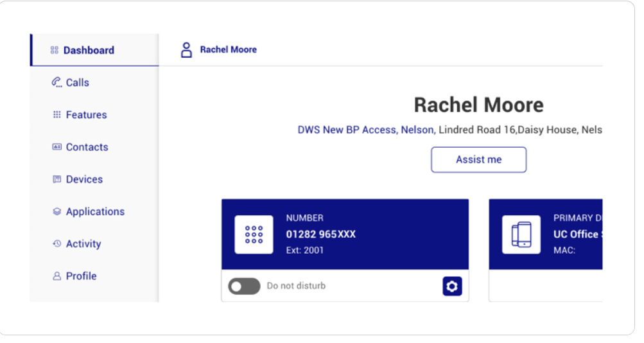Click the Devices icon in sidebar
This screenshot has width=644, height=343.
tap(57, 179)
